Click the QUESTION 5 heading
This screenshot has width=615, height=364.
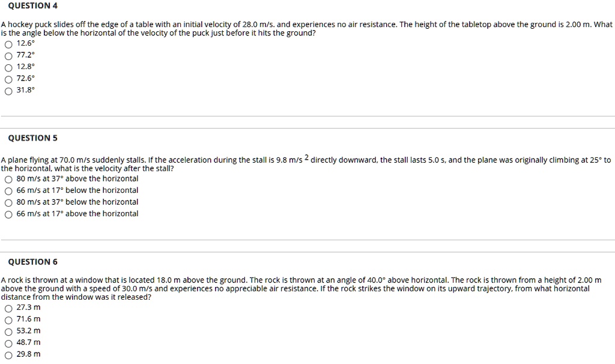pos(33,138)
